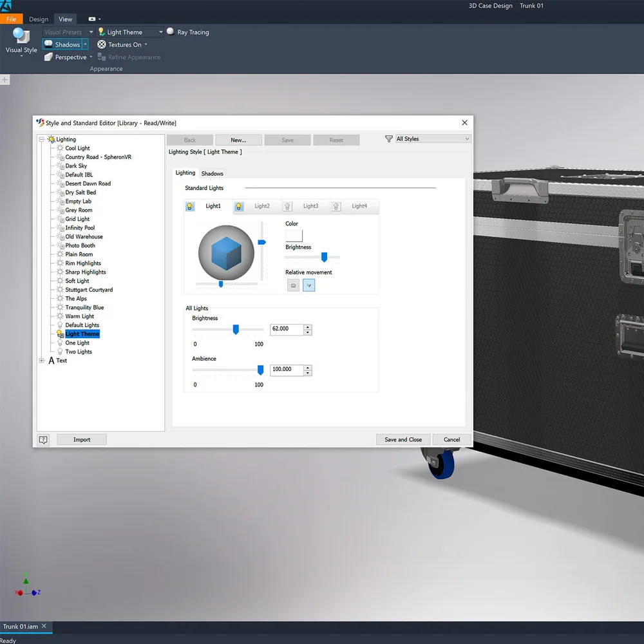Click the Reset button

coord(336,140)
